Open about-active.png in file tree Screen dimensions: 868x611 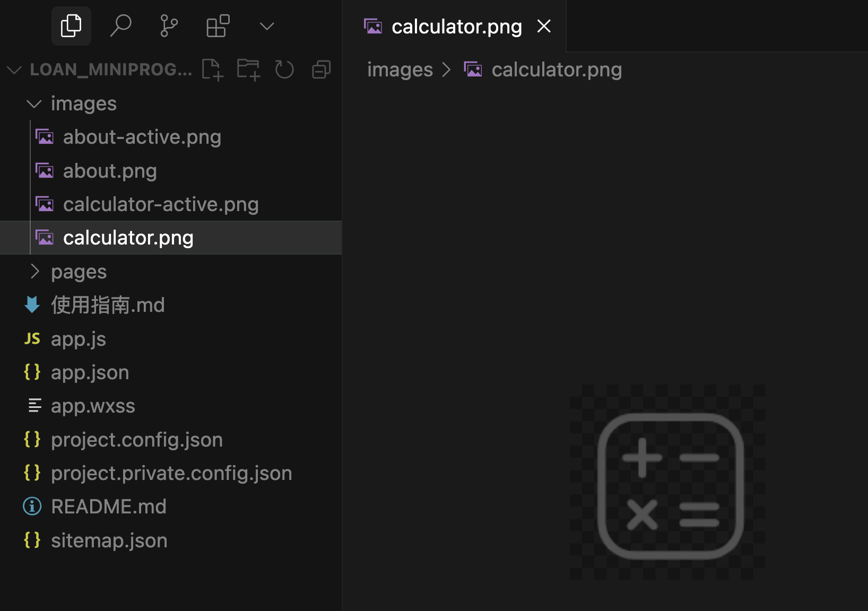tap(142, 137)
